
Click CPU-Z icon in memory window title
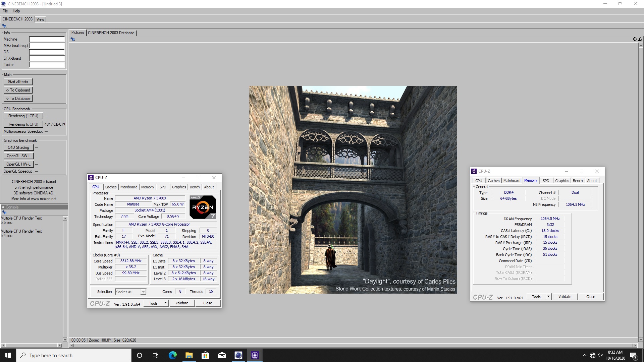[x=474, y=171]
